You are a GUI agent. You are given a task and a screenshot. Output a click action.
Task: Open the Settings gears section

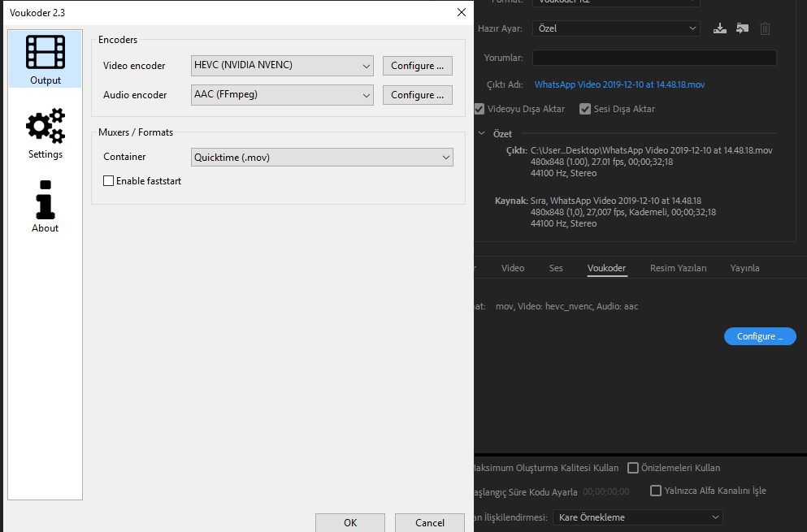click(46, 133)
